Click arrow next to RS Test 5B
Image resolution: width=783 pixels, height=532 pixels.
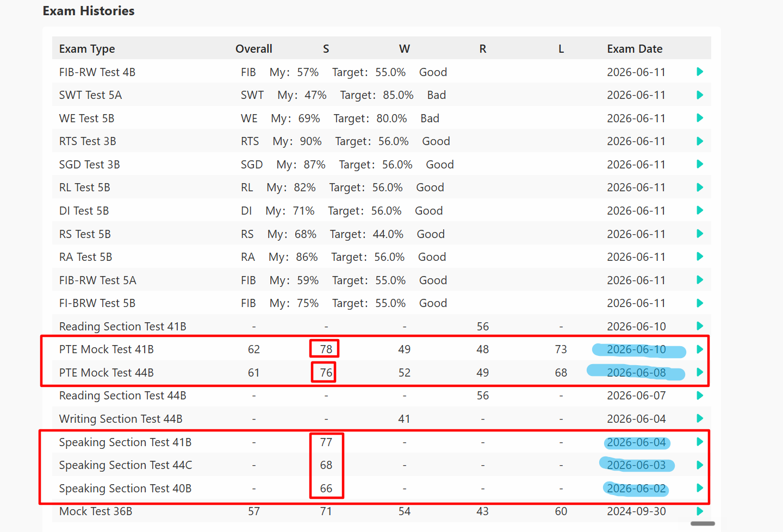pos(700,234)
